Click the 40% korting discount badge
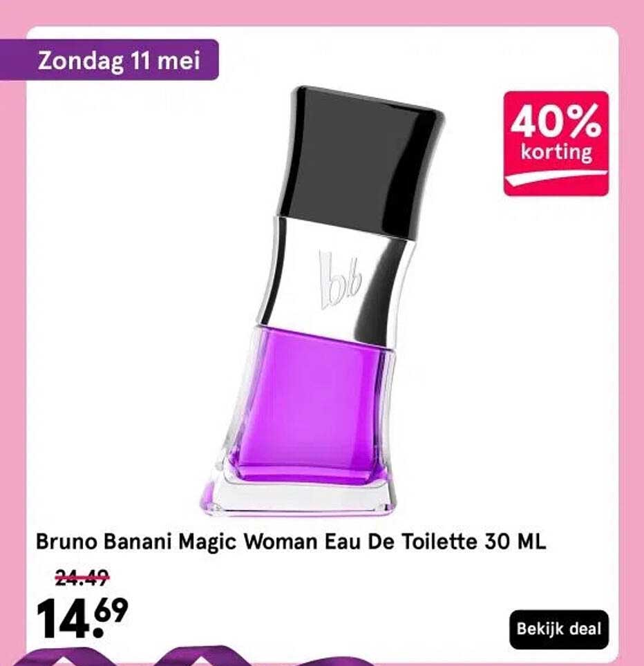 (556, 144)
